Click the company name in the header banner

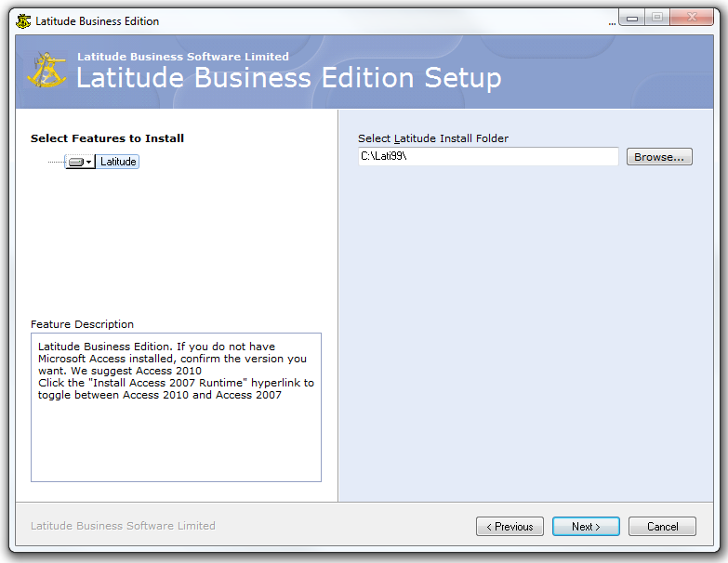[182, 57]
